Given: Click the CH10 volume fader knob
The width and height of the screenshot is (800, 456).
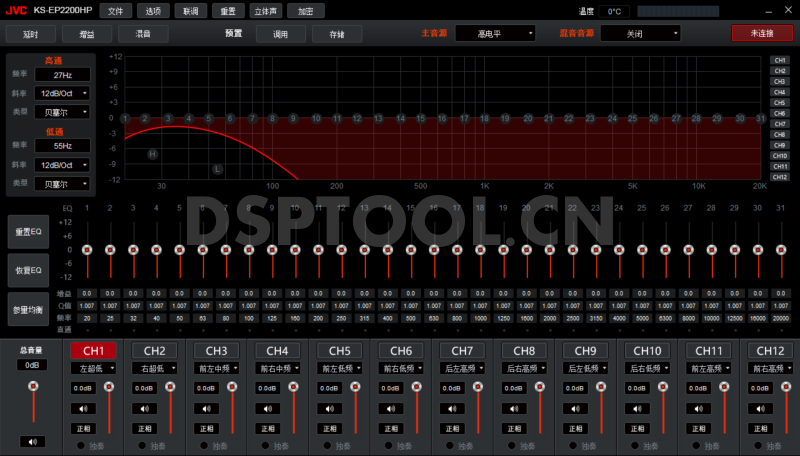Looking at the screenshot, I should click(x=662, y=386).
